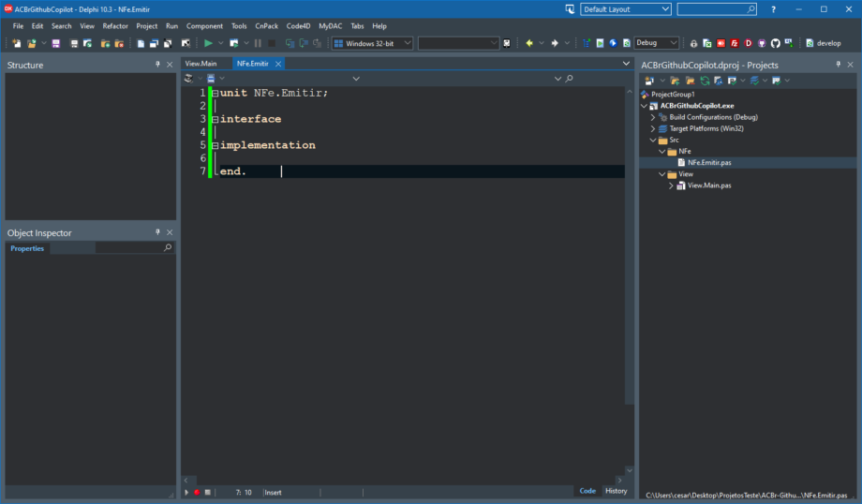
Task: Click the Open file toolbar icon
Action: coord(31,43)
